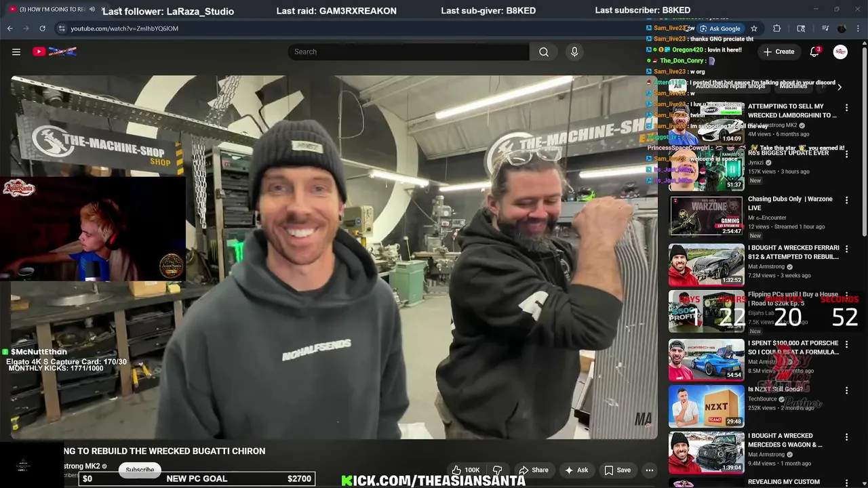Bookmark this page with the star

754,28
